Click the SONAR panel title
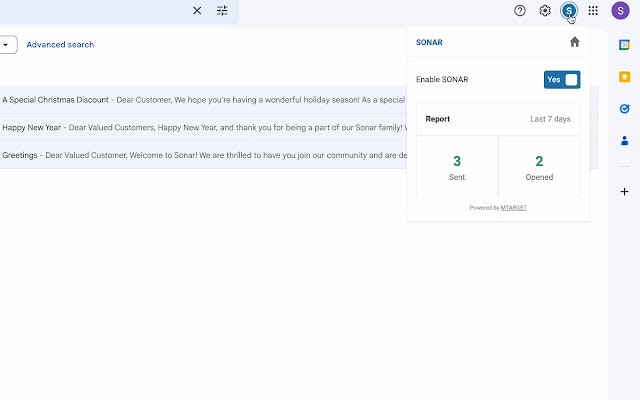 tap(429, 42)
